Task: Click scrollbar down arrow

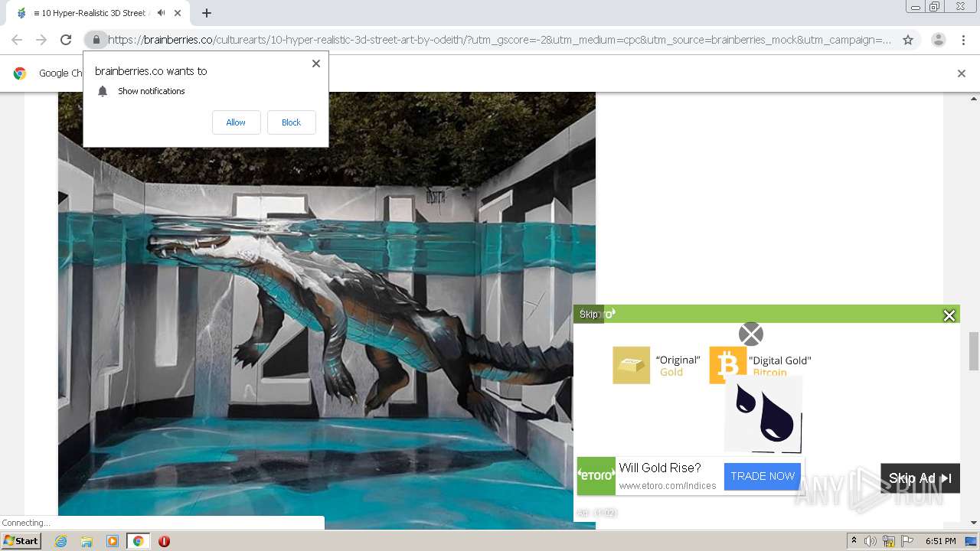Action: (974, 523)
